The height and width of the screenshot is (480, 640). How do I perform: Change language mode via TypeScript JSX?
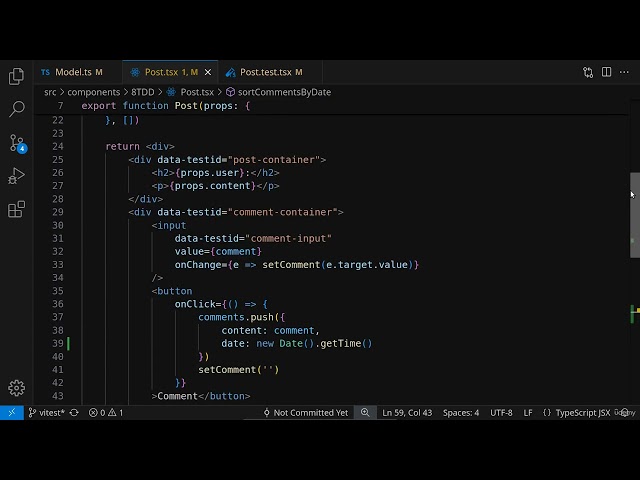[582, 413]
